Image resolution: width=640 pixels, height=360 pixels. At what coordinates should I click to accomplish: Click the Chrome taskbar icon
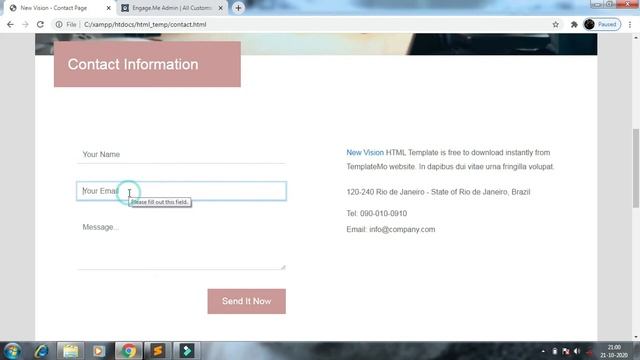[128, 351]
